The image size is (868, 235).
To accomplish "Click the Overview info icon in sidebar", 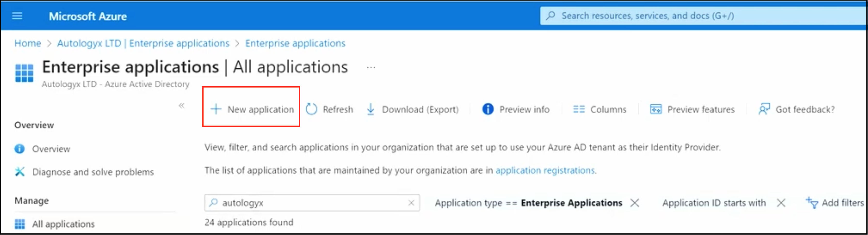I will [x=20, y=149].
